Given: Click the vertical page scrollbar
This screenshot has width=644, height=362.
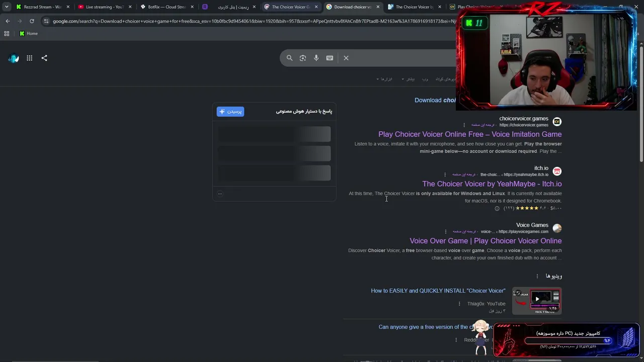Looking at the screenshot, I should [641, 103].
